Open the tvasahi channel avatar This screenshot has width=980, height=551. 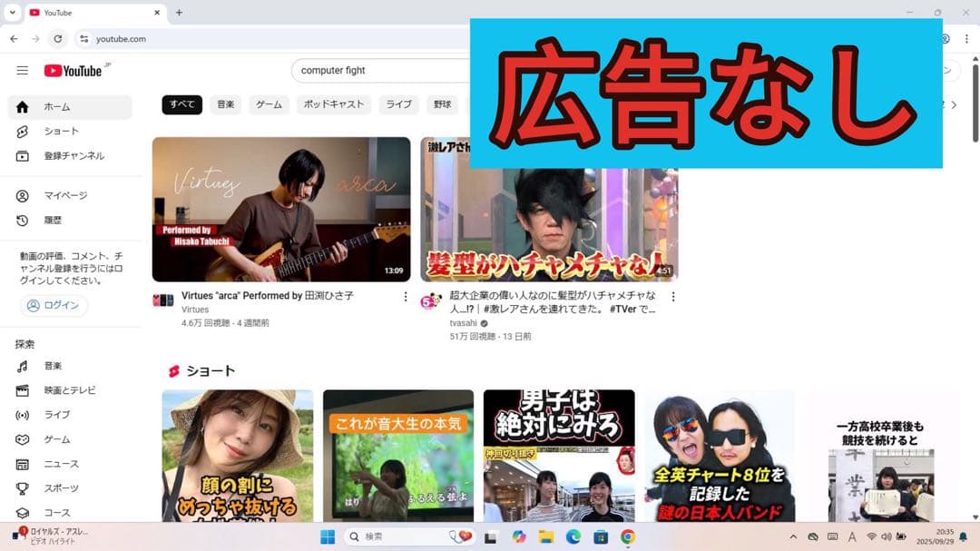[431, 300]
